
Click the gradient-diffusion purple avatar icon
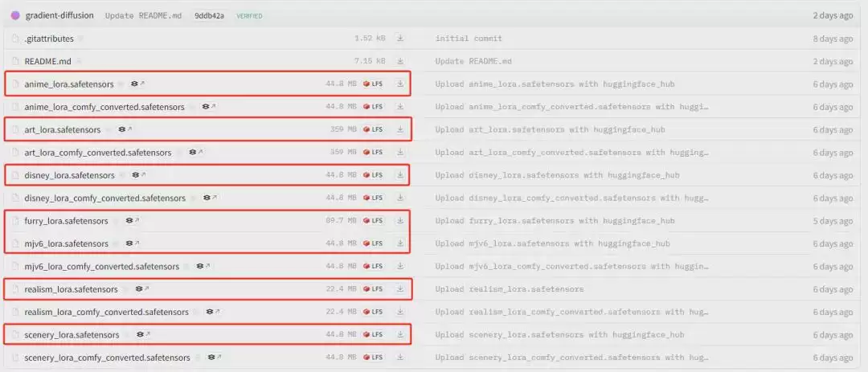[x=15, y=15]
